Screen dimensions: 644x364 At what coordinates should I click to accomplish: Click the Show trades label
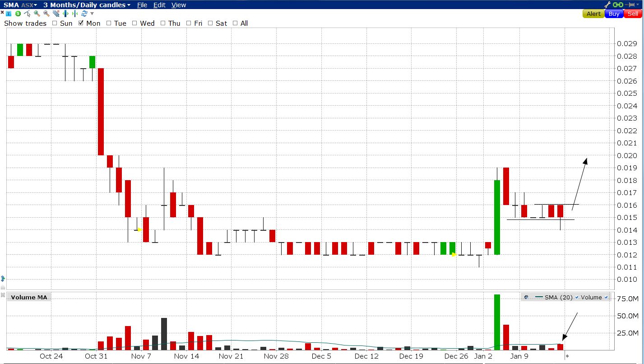point(25,23)
